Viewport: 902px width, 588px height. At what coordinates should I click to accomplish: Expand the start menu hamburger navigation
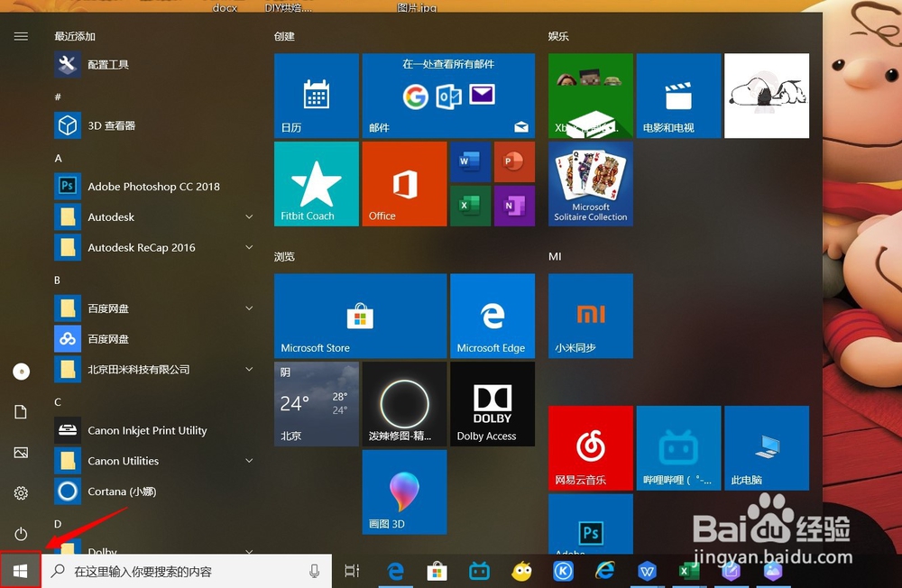coord(21,36)
